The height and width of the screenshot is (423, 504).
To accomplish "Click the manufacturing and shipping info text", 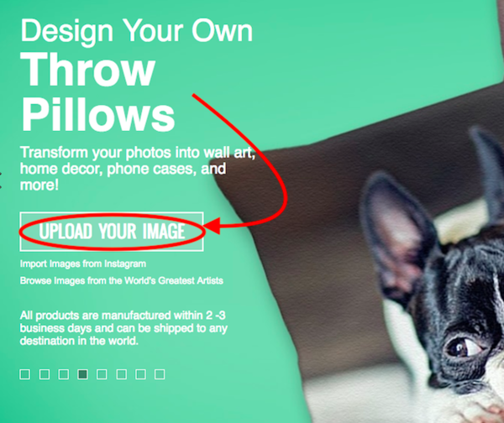I will (123, 328).
